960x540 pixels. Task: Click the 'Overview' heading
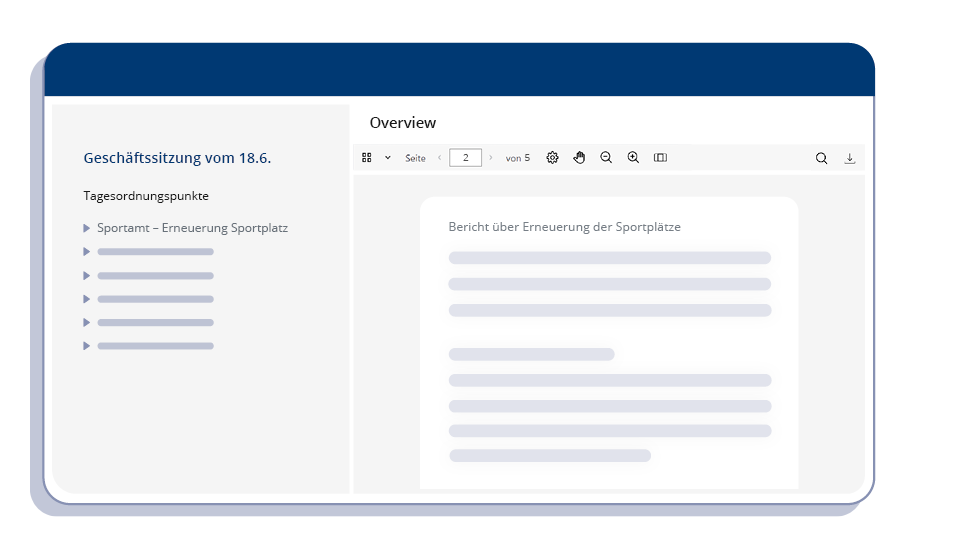click(403, 122)
